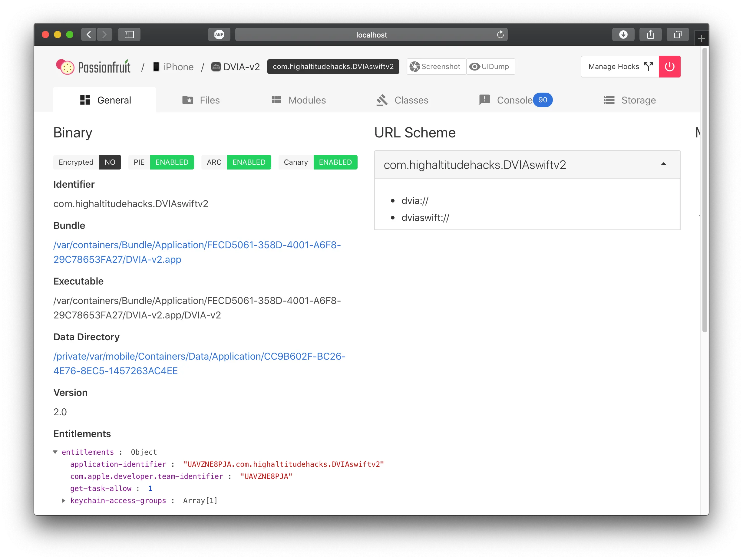Click the dvia:// URL scheme entry

(x=414, y=201)
